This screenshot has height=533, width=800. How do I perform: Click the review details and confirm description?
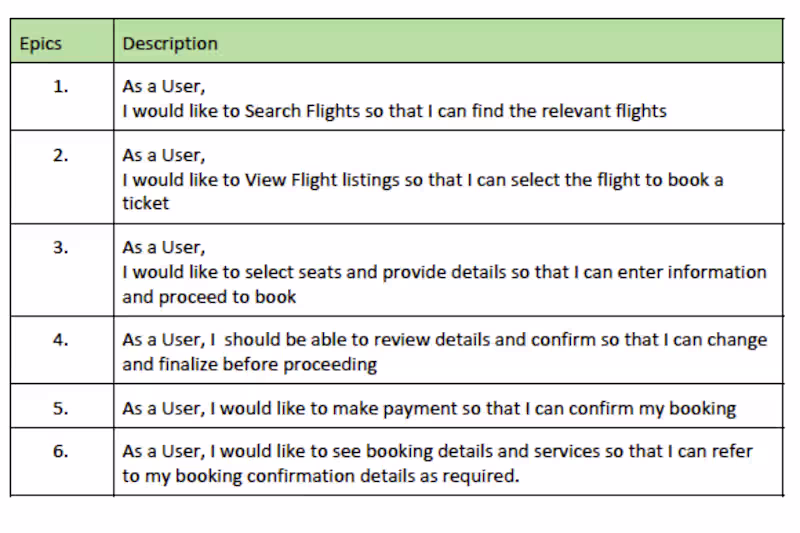click(x=444, y=352)
